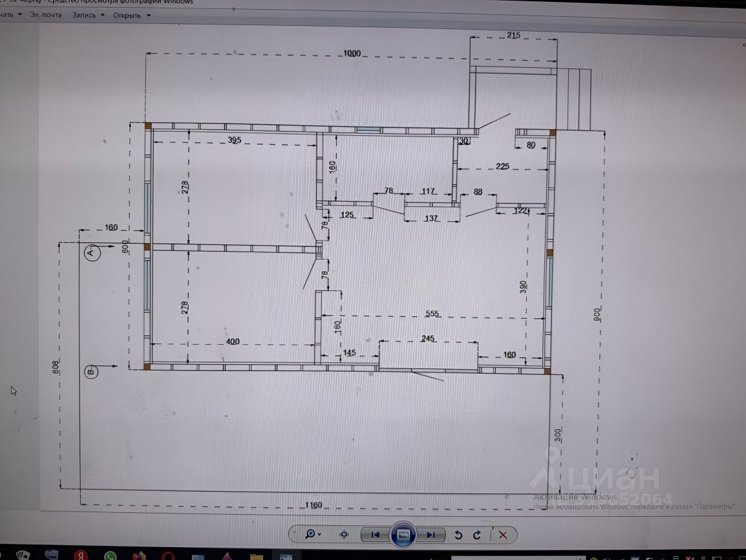
Task: Click the 215 dimension label
Action: 513,35
